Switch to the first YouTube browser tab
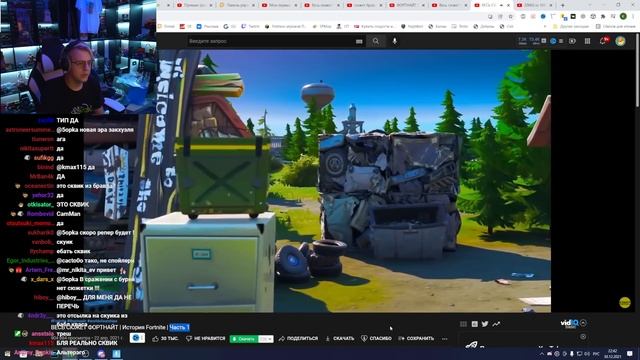The width and height of the screenshot is (640, 360). [194, 5]
